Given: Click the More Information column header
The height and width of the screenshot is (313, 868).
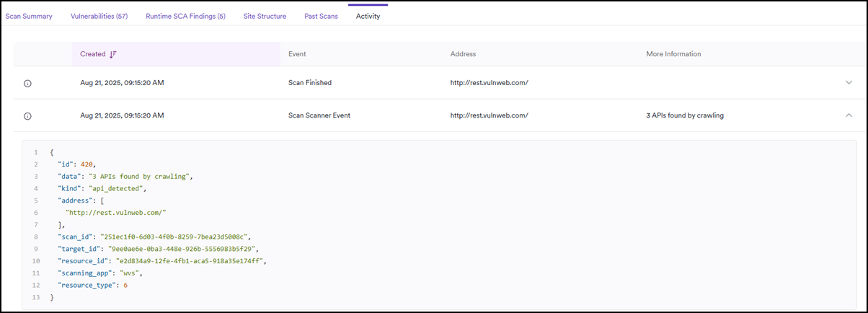Looking at the screenshot, I should pos(673,54).
